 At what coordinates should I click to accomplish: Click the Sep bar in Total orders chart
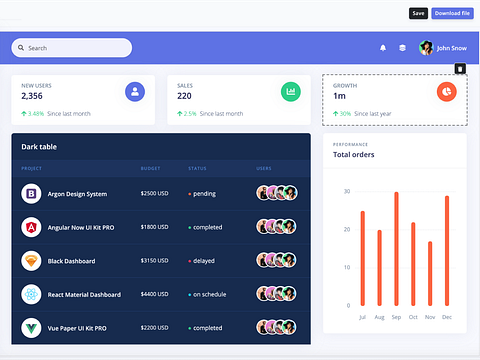pyautogui.click(x=396, y=249)
